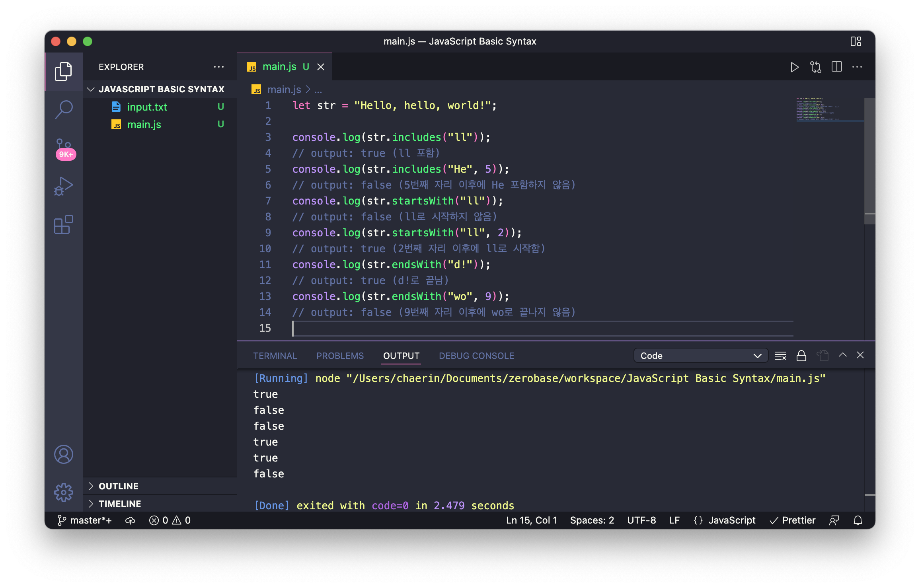Collapse the JAVASCRIPT BASIC SYNTAX folder
The width and height of the screenshot is (920, 588).
point(161,89)
